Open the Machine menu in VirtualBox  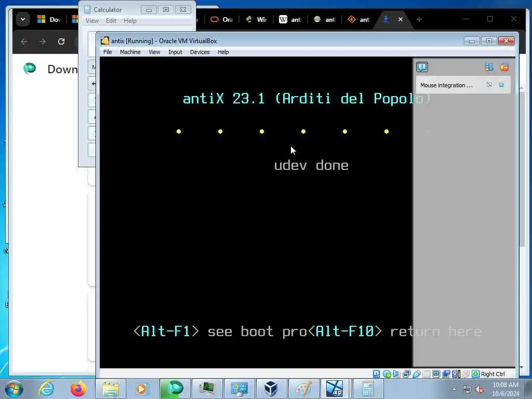tap(130, 52)
